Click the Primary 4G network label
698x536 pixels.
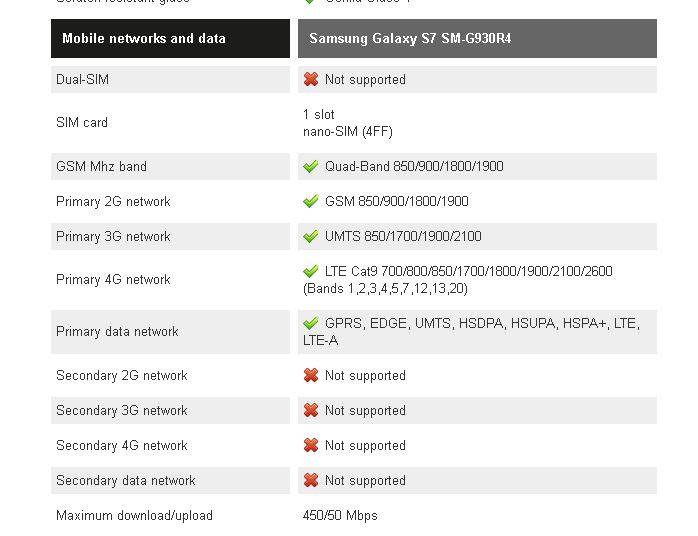coord(113,280)
